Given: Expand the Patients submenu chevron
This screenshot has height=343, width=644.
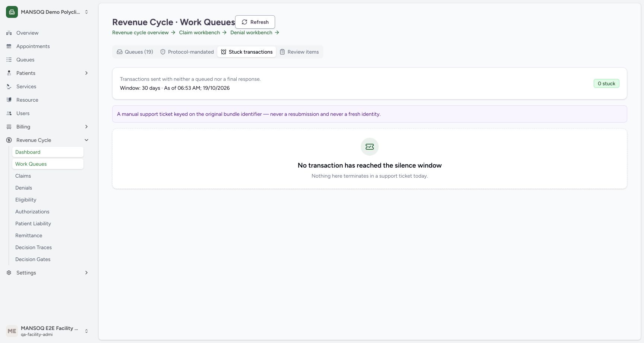Looking at the screenshot, I should 86,73.
